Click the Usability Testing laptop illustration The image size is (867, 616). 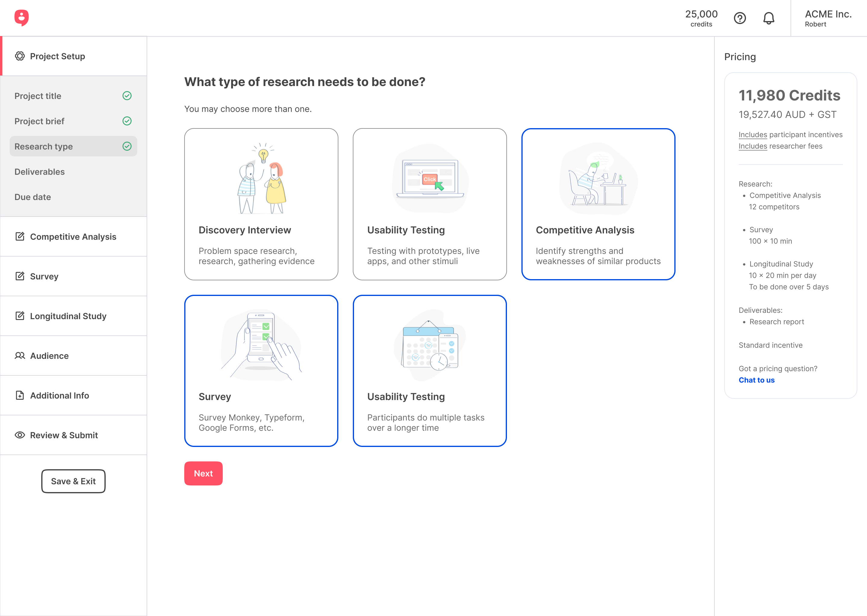[430, 178]
